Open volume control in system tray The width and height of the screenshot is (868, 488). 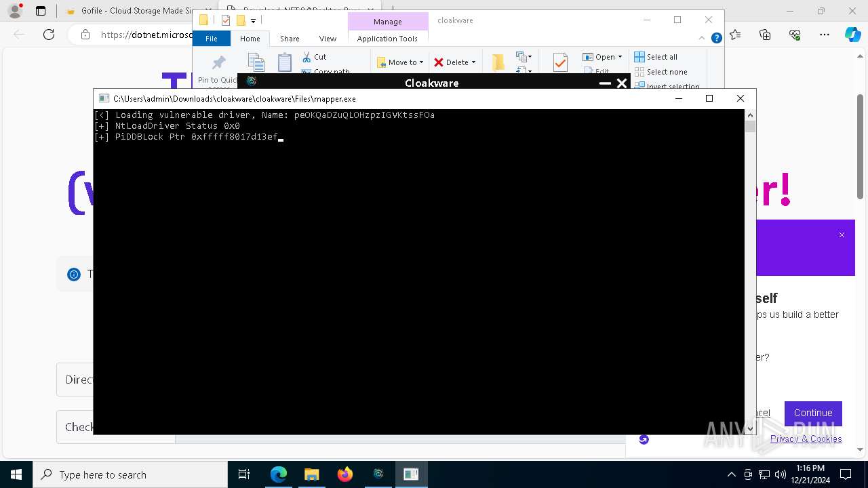click(780, 474)
